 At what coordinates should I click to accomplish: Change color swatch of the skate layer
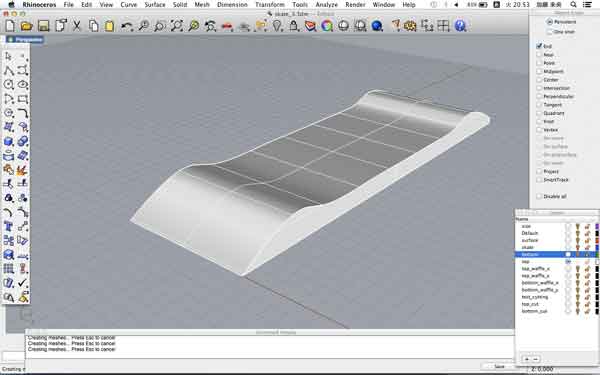tap(597, 248)
